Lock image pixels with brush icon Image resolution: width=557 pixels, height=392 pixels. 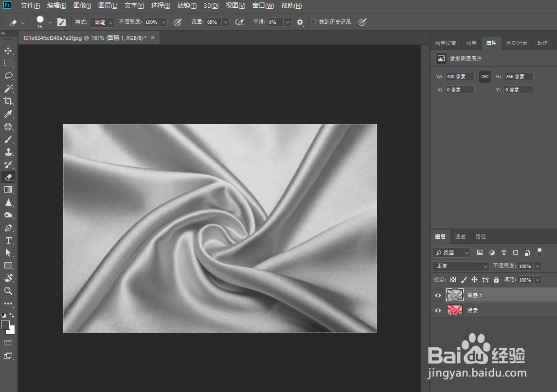464,280
